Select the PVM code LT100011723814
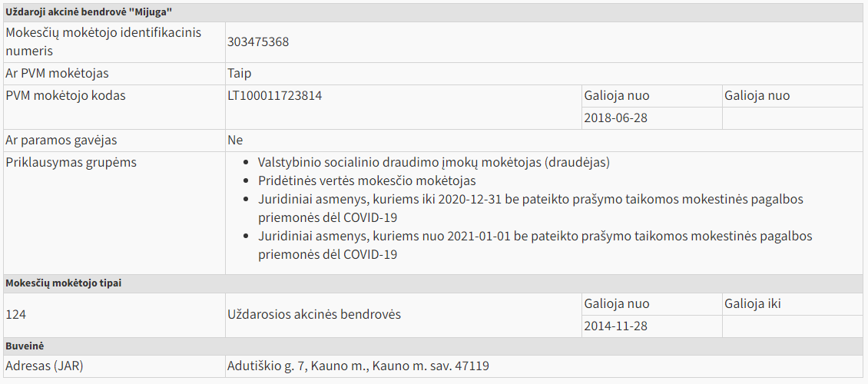Viewport: 868px width, 384px height. 274,96
